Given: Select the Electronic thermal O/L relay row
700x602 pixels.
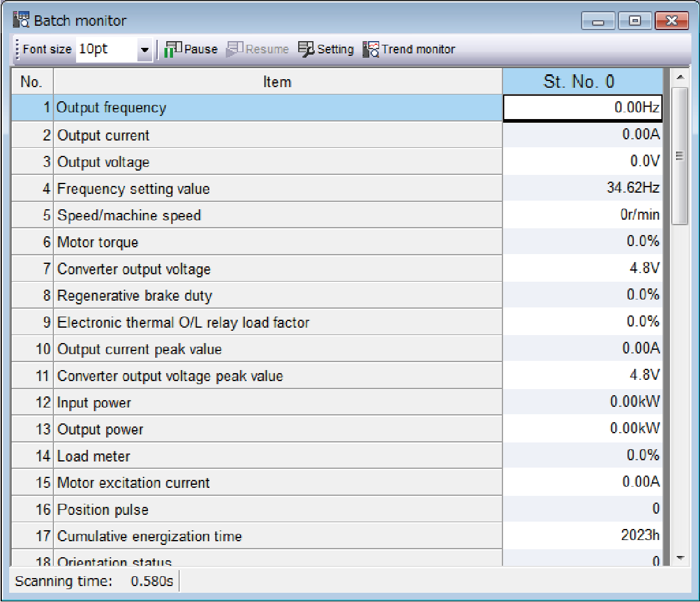Looking at the screenshot, I should (x=277, y=322).
